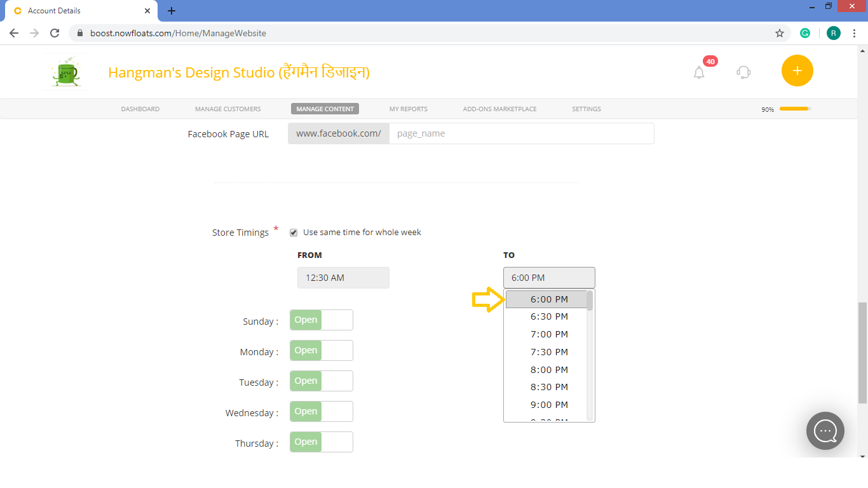Click the Grammarly extension icon
Screen dimensions: 868x488
coord(805,32)
